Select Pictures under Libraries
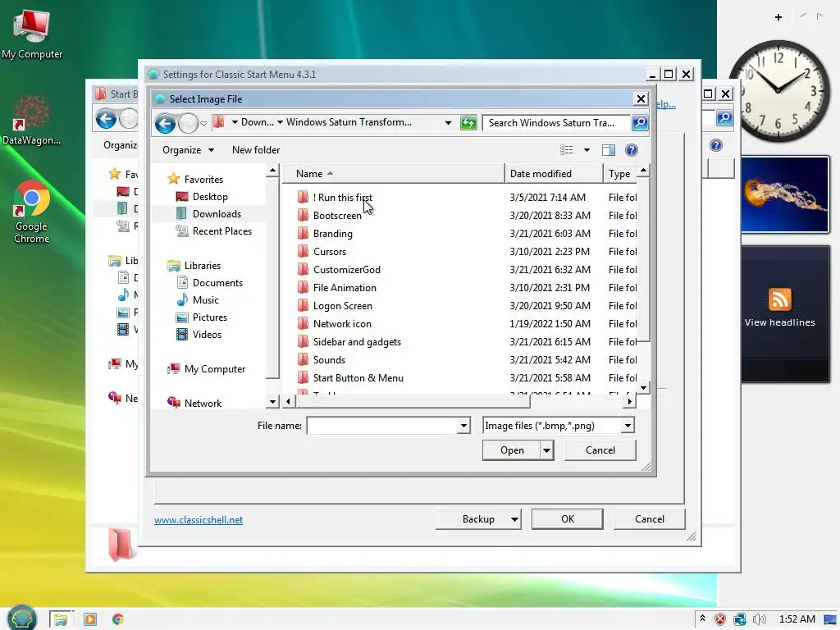The height and width of the screenshot is (630, 840). pos(210,317)
